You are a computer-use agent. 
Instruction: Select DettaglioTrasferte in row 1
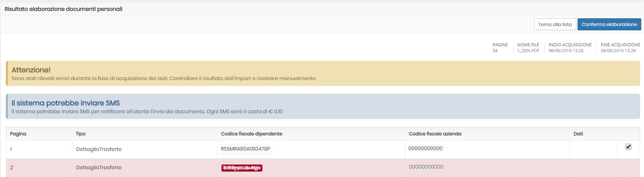coord(99,149)
